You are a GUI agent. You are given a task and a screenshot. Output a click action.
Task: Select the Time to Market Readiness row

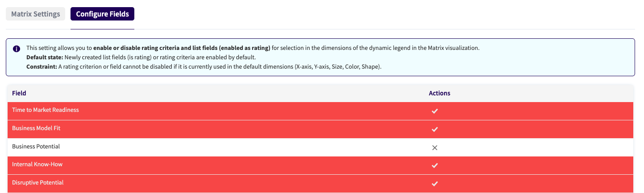pyautogui.click(x=46, y=110)
